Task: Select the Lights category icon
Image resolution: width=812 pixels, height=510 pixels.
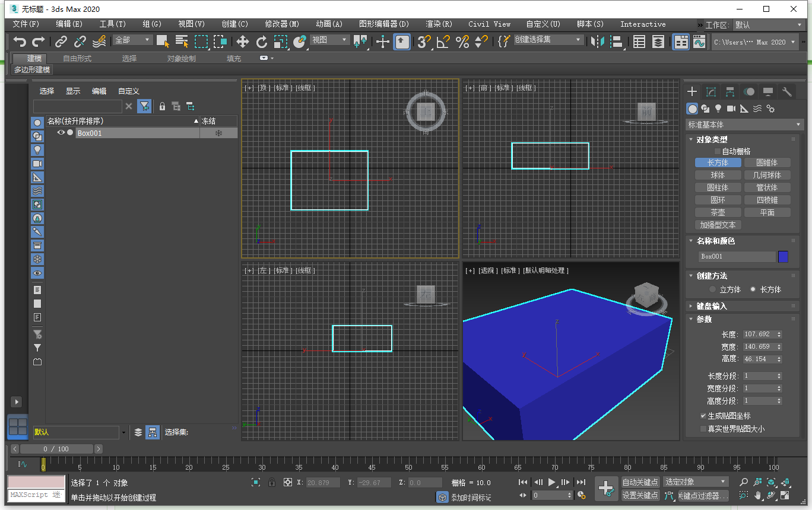Action: point(718,109)
